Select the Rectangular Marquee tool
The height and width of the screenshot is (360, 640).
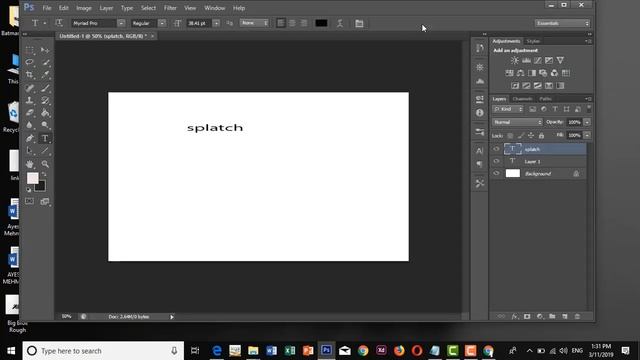coord(29,50)
